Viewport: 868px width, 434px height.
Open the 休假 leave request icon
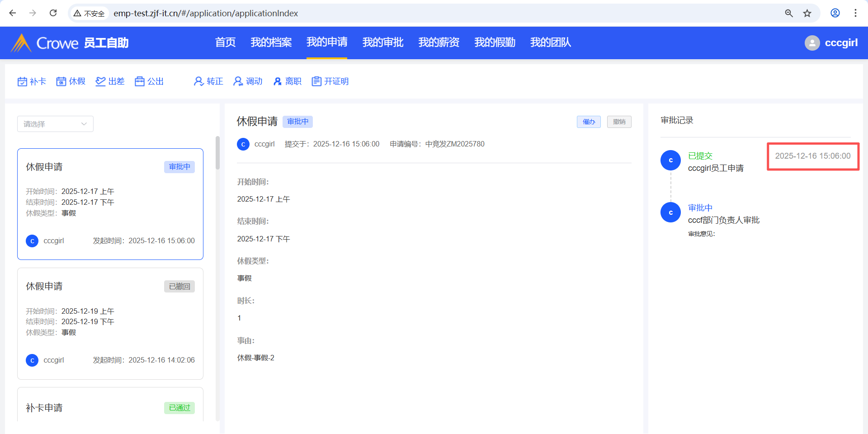point(61,81)
